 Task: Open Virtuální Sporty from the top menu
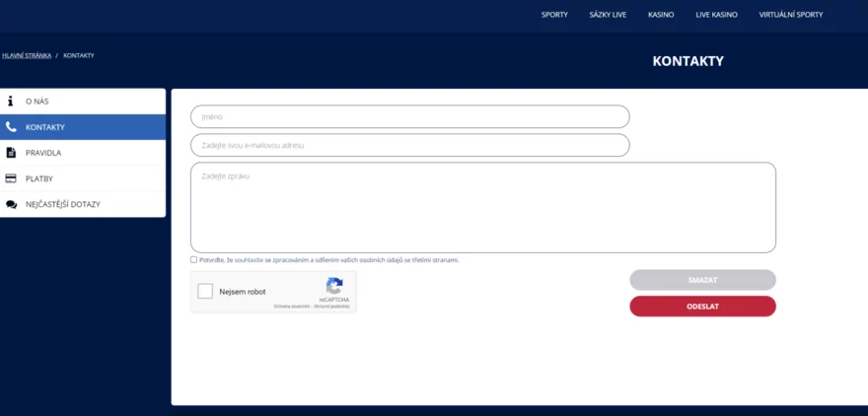click(x=790, y=15)
